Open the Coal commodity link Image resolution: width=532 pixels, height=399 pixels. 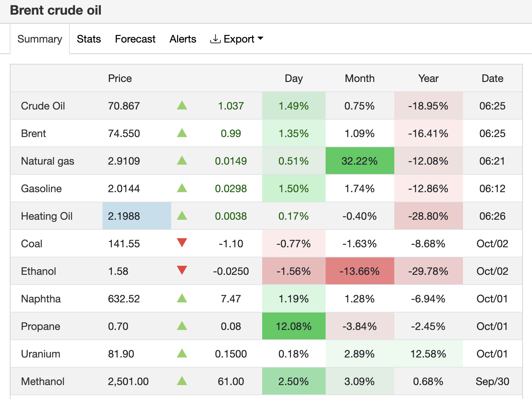pyautogui.click(x=31, y=243)
